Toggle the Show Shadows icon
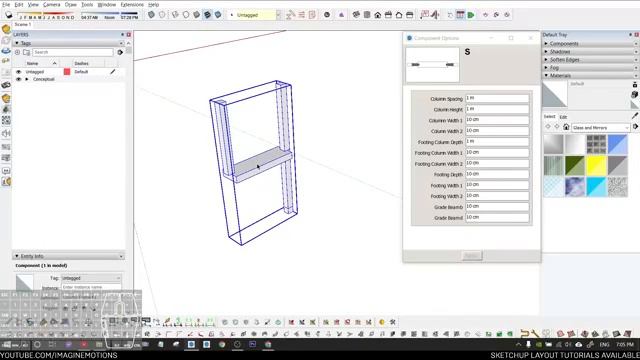 9,15
